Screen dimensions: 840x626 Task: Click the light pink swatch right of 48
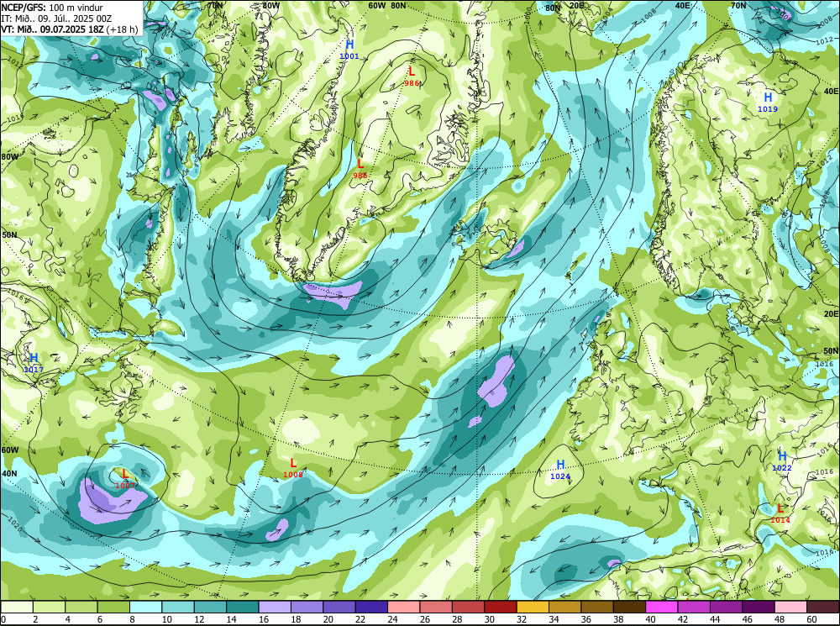790,607
